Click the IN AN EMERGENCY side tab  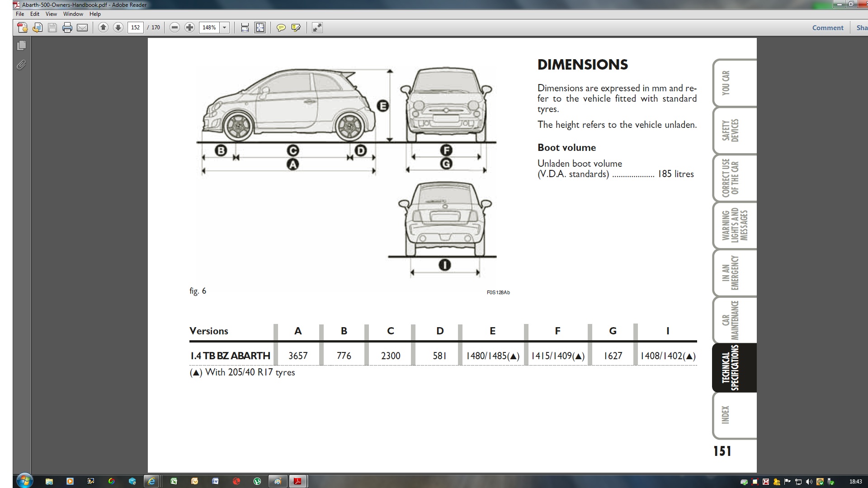(x=734, y=272)
